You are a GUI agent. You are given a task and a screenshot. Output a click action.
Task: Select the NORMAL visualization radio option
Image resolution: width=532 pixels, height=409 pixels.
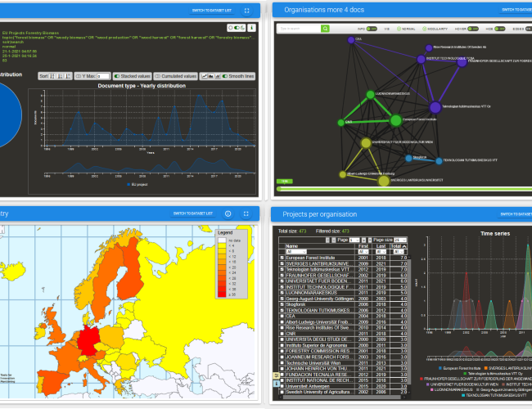tap(399, 29)
